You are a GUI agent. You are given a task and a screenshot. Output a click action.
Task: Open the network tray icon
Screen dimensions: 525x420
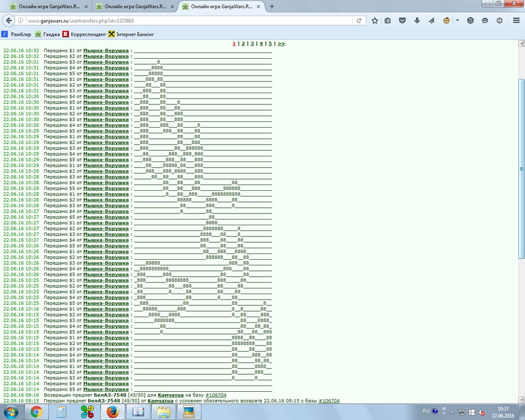(x=462, y=412)
